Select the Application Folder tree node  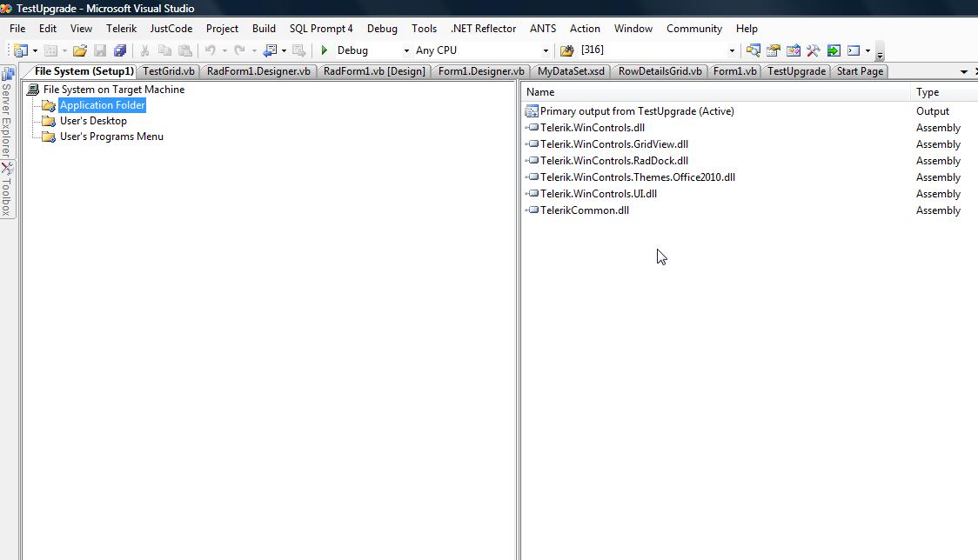tap(103, 105)
